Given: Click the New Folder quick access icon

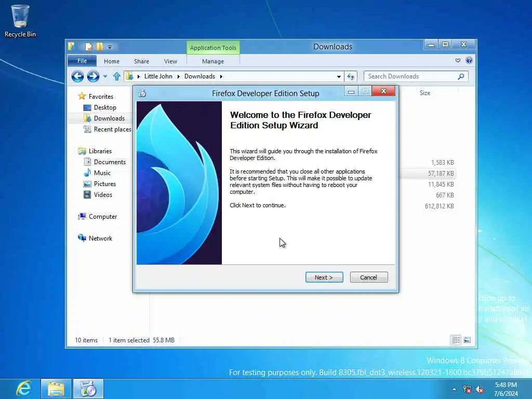Looking at the screenshot, I should click(x=99, y=47).
